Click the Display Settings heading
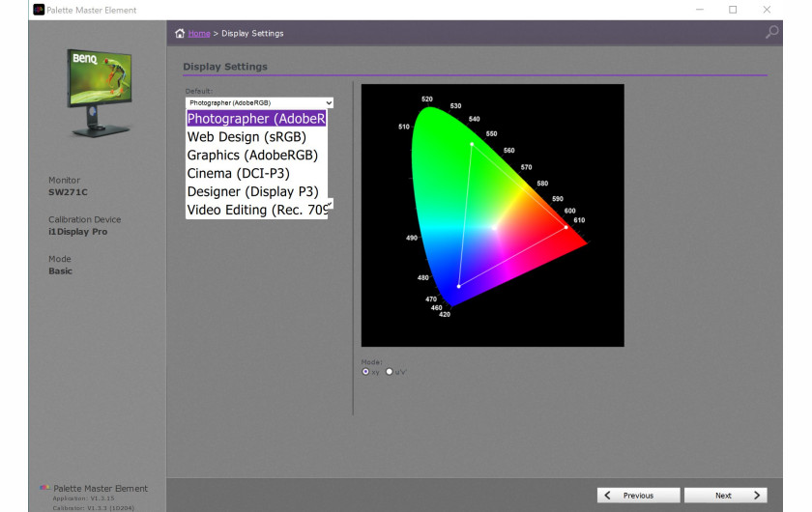Image resolution: width=812 pixels, height=512 pixels. [x=224, y=67]
